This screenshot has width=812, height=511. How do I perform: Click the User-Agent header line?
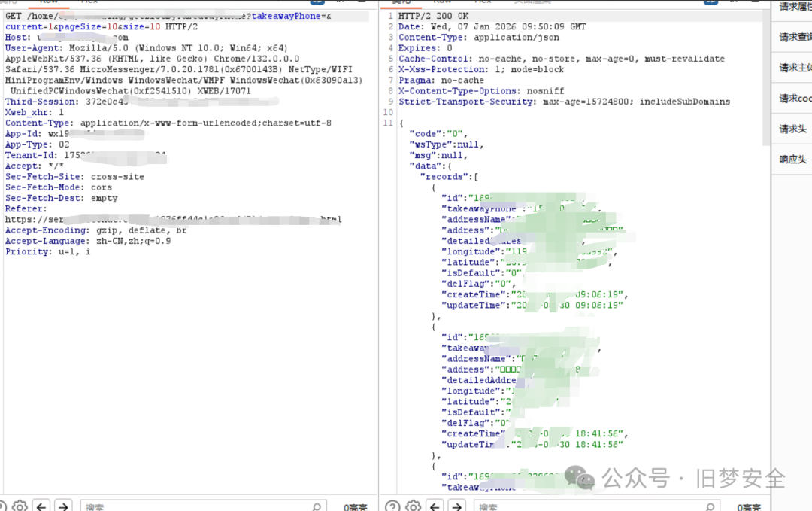point(146,48)
